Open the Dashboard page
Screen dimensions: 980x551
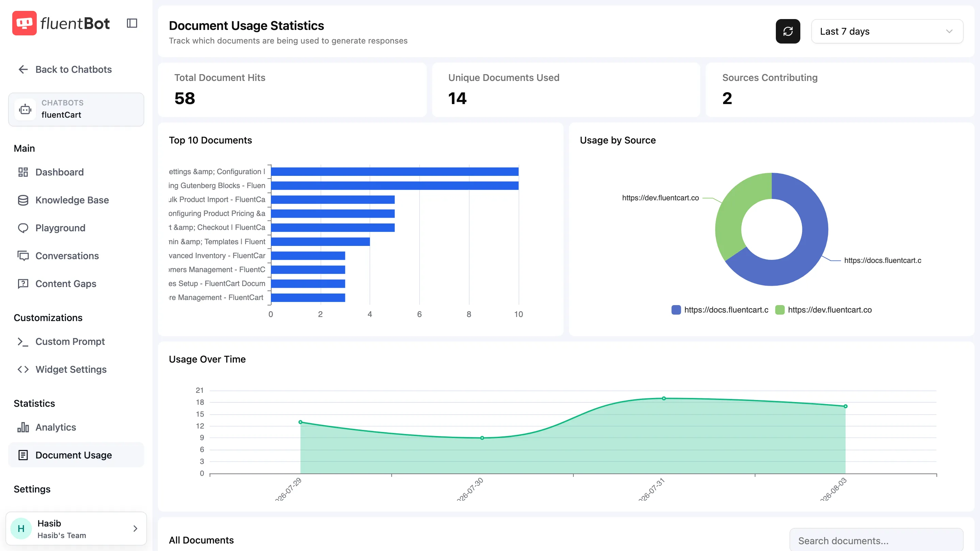(76, 172)
